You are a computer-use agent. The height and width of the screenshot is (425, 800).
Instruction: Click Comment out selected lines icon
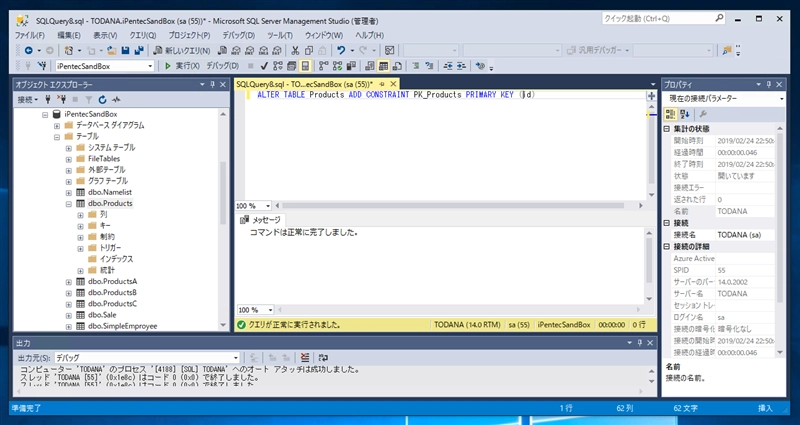(416, 66)
